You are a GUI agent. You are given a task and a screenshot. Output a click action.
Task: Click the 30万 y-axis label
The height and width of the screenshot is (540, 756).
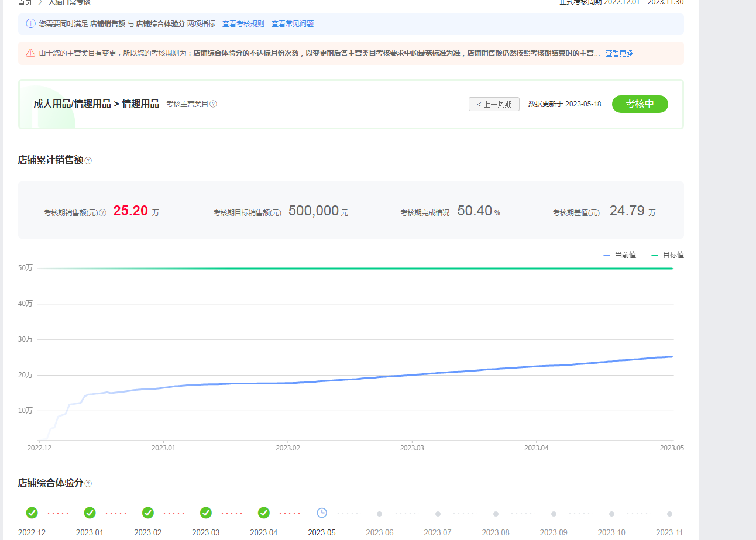point(25,339)
